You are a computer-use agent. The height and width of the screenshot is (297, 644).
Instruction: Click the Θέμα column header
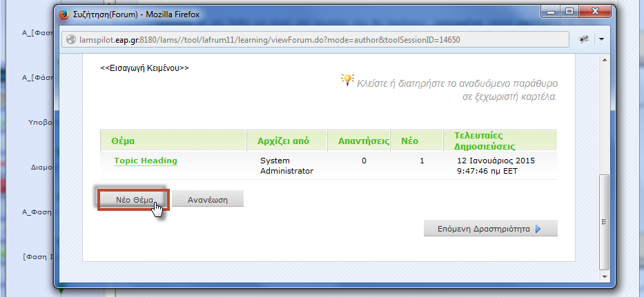(173, 141)
